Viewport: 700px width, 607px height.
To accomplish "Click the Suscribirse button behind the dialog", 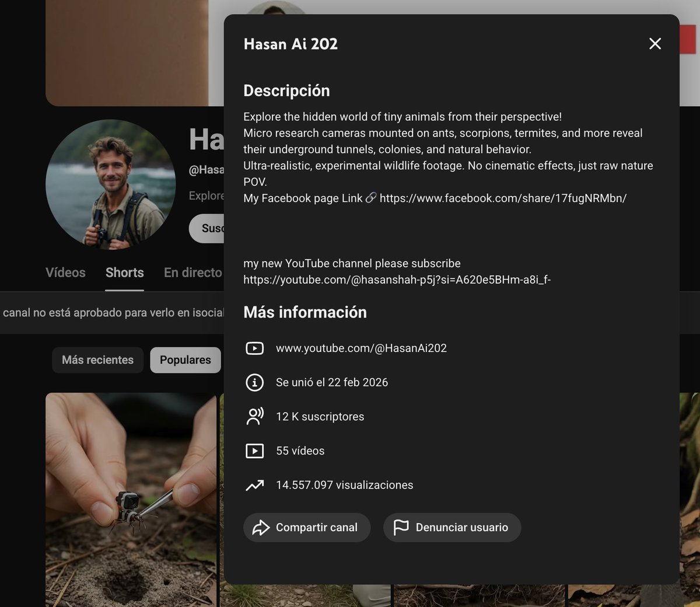I will point(206,228).
